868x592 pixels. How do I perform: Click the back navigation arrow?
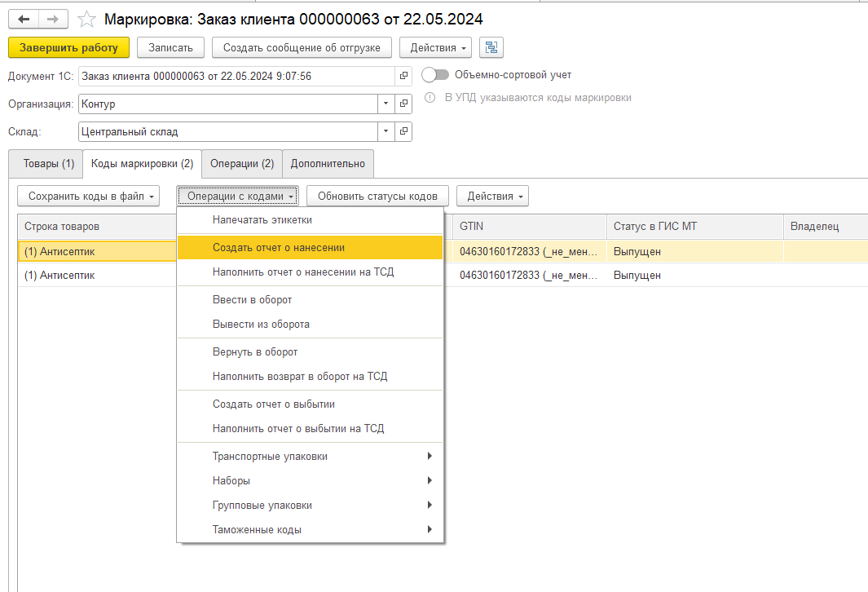point(24,19)
